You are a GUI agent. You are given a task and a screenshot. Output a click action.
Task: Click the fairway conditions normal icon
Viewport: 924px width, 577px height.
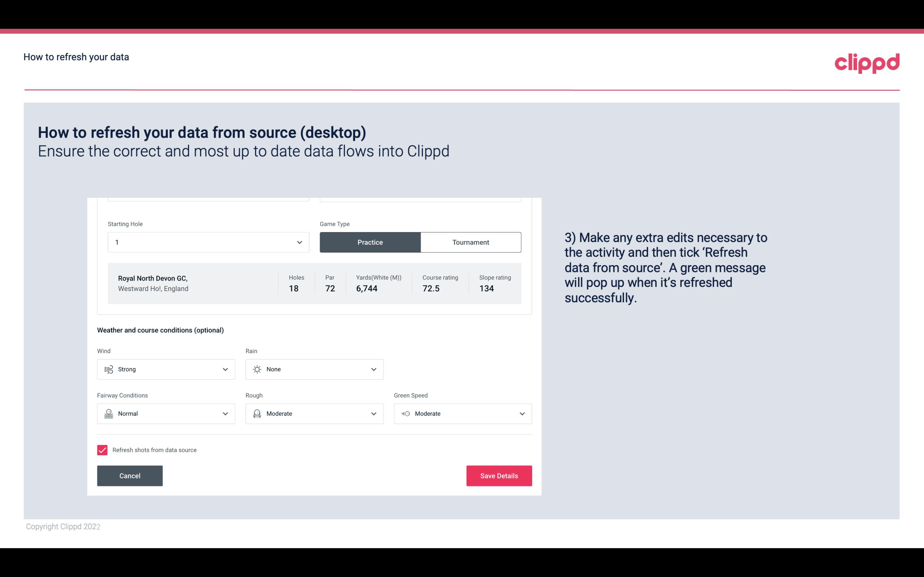tap(108, 414)
